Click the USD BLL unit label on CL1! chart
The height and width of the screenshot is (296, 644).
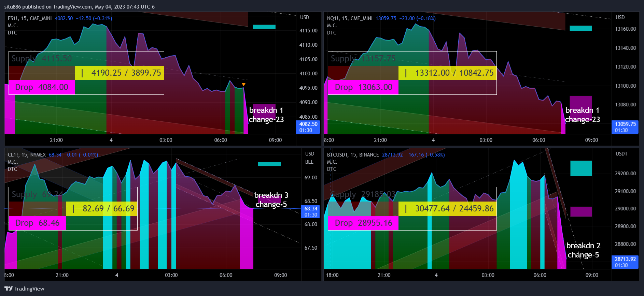tap(309, 158)
